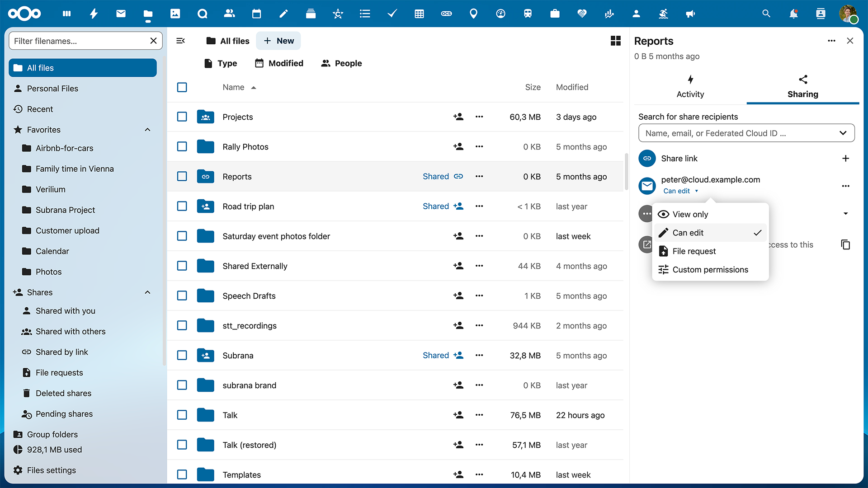This screenshot has width=868, height=488.
Task: Focus the Filter filenames input field
Action: tap(79, 41)
